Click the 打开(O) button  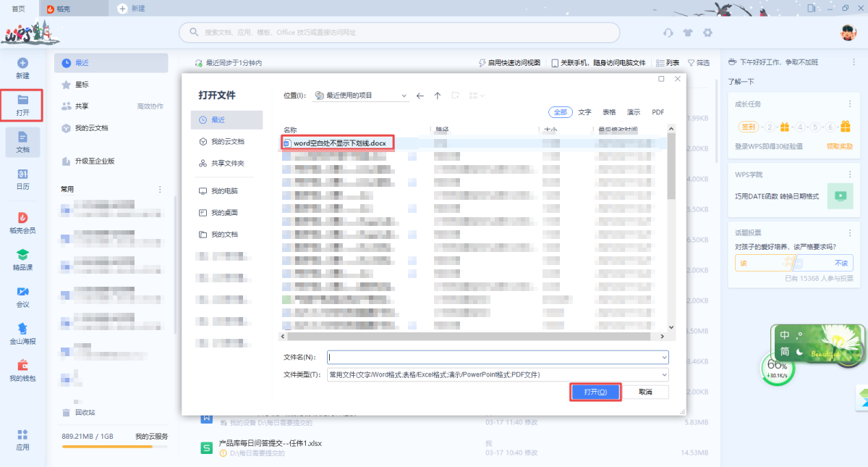[x=595, y=392]
